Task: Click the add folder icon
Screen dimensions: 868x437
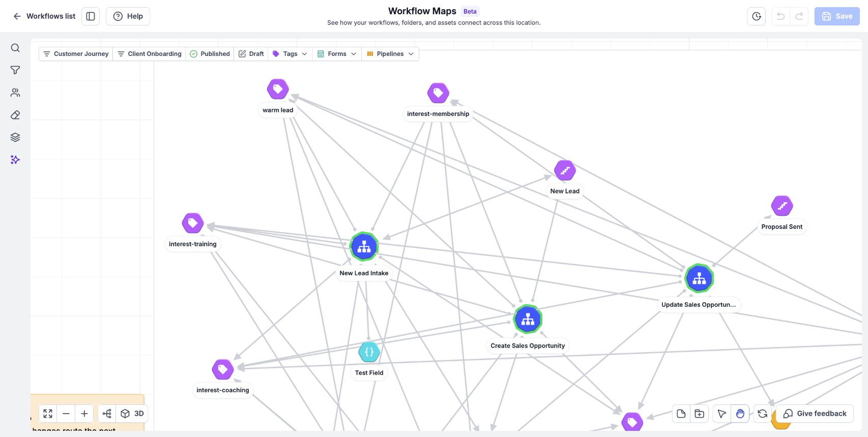Action: [700, 414]
